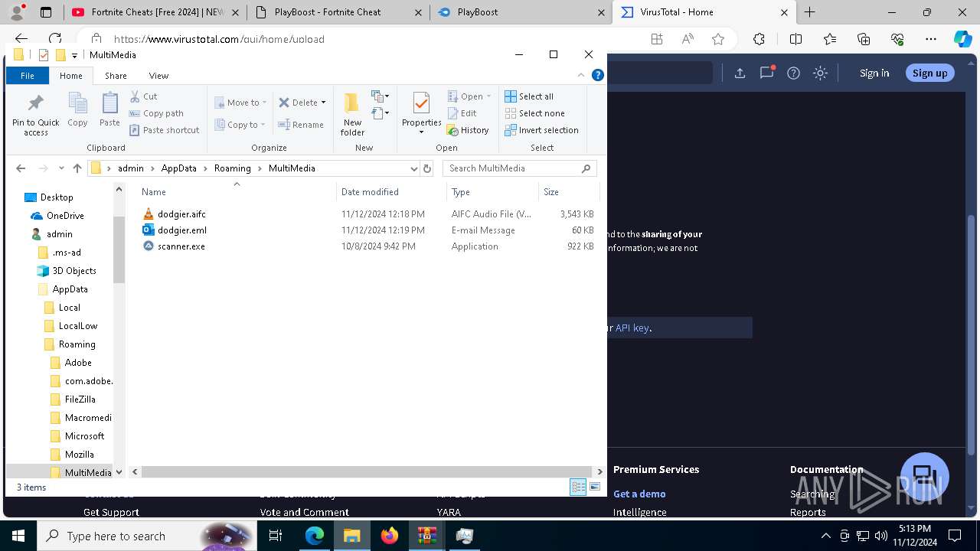
Task: Select 3D Objects in tree
Action: (x=74, y=271)
